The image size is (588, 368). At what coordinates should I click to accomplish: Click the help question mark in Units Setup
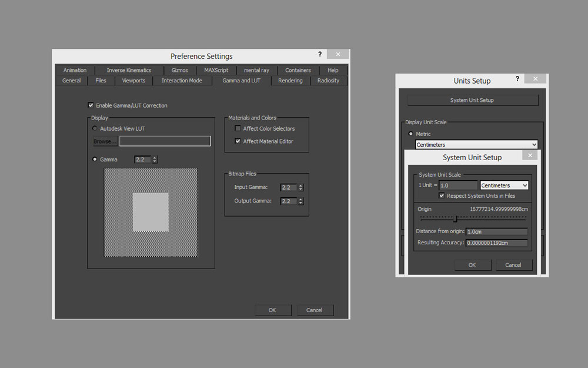(517, 78)
